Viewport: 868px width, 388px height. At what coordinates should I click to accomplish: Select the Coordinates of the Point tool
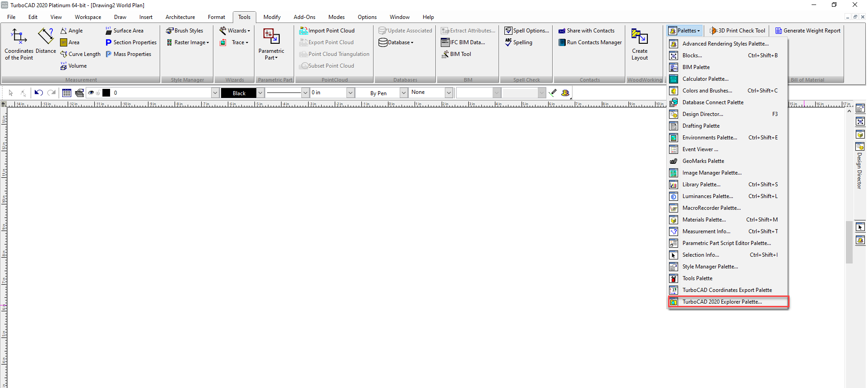point(19,44)
